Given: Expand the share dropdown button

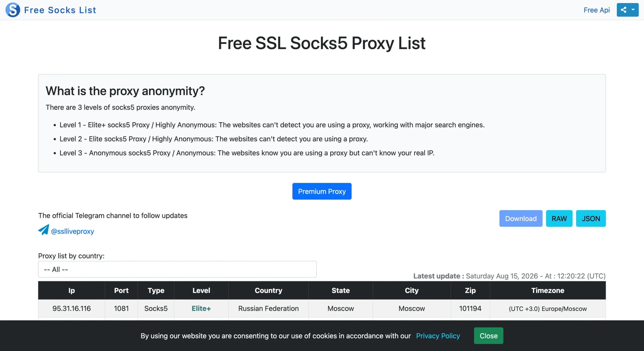Looking at the screenshot, I should pos(627,10).
